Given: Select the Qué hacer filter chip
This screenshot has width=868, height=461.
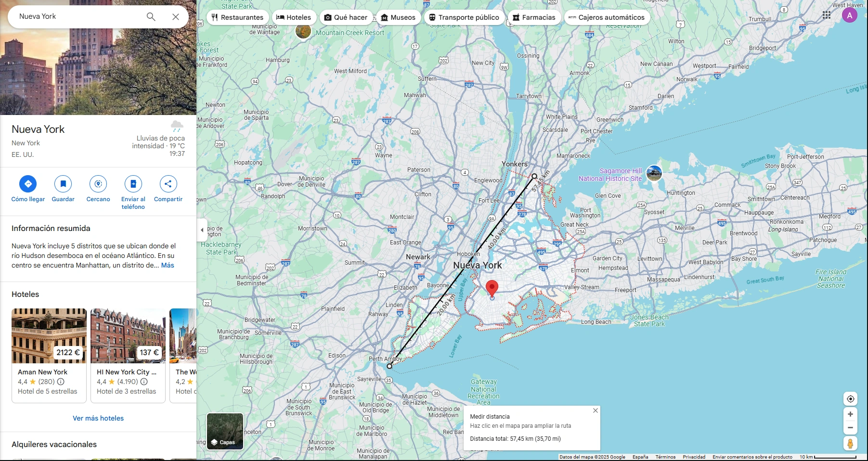Looking at the screenshot, I should (x=346, y=17).
